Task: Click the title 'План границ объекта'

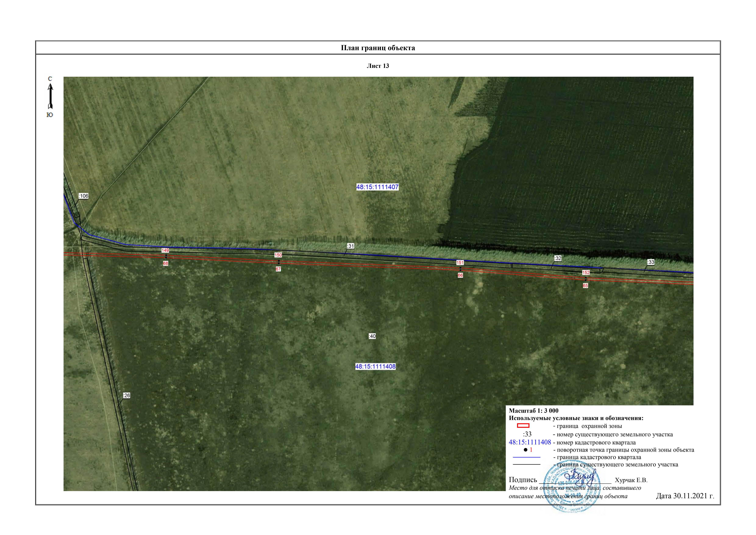Action: coord(378,48)
